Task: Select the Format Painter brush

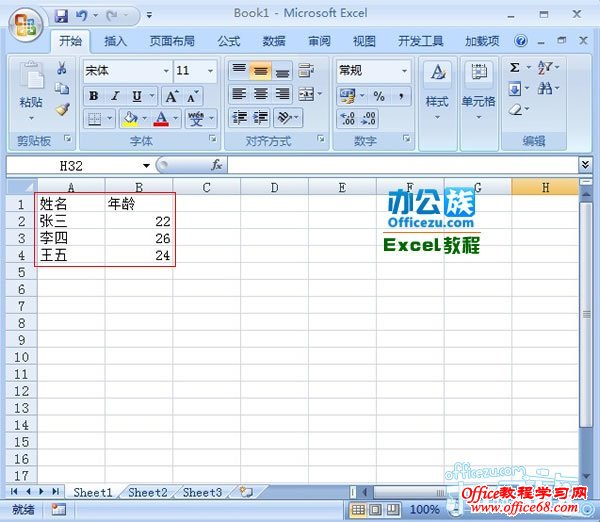Action: tap(62, 109)
